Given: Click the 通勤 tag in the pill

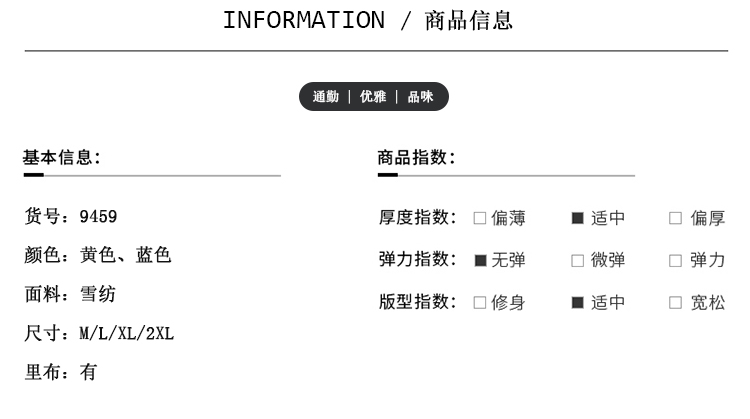Looking at the screenshot, I should 326,97.
